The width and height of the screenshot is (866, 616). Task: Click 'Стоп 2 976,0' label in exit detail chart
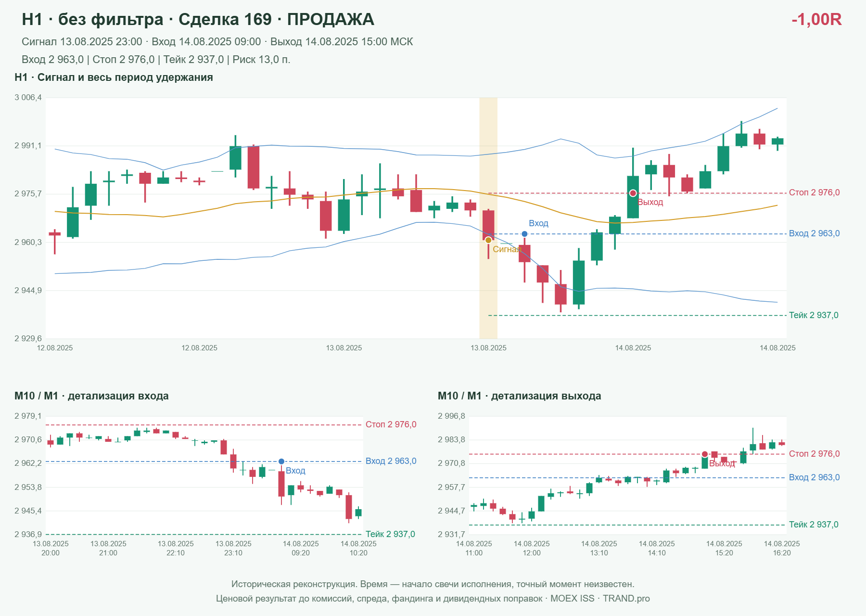(814, 454)
